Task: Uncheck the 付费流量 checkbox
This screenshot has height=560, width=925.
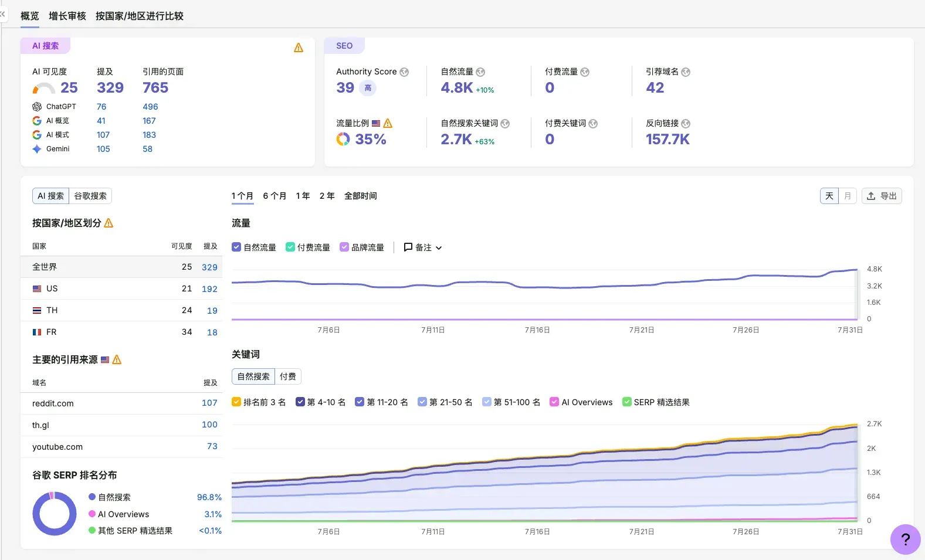Action: 290,247
